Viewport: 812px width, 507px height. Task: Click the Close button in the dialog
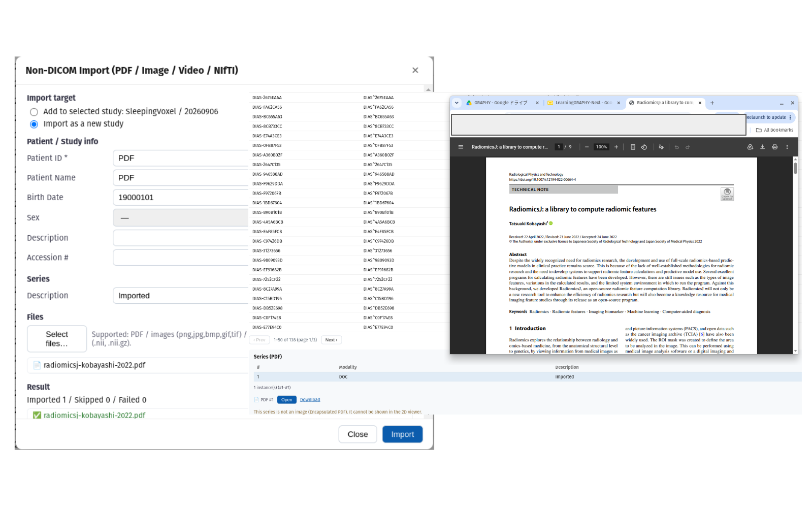point(358,434)
